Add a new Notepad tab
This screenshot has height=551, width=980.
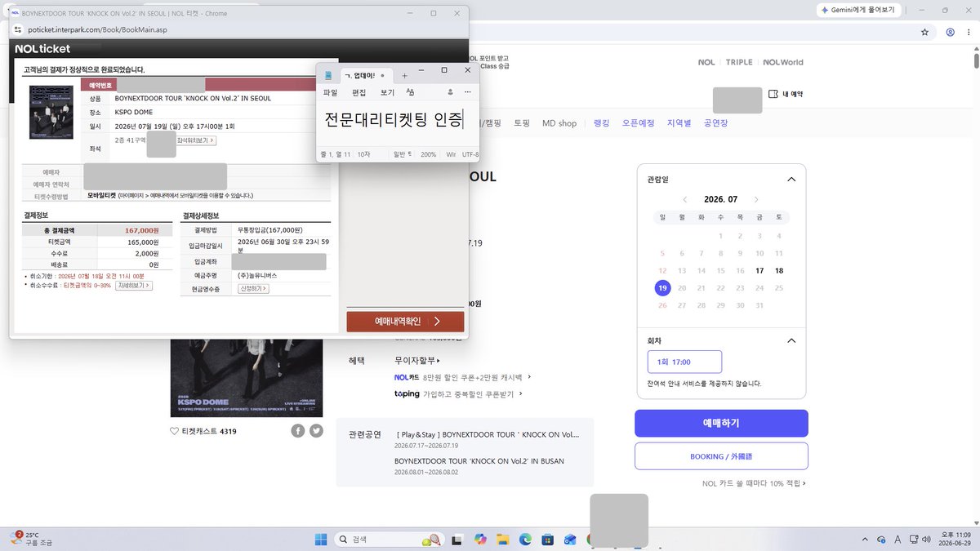(404, 74)
